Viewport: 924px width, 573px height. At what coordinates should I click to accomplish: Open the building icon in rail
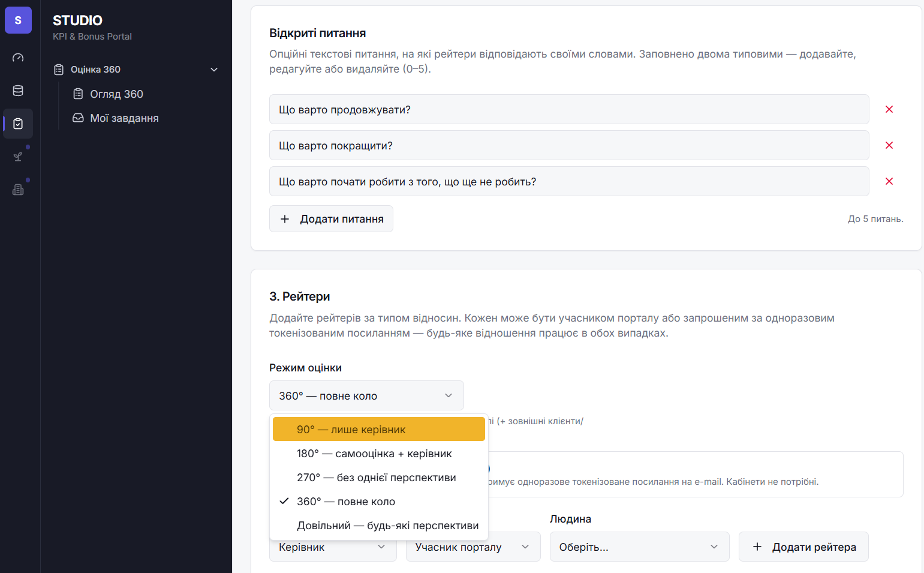pos(18,190)
